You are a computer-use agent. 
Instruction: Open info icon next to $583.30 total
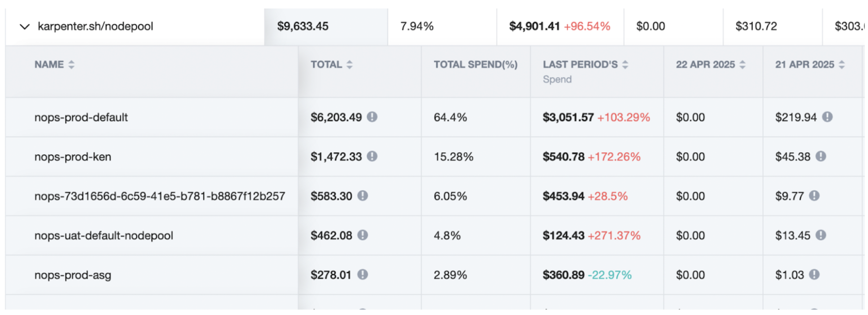coord(362,196)
